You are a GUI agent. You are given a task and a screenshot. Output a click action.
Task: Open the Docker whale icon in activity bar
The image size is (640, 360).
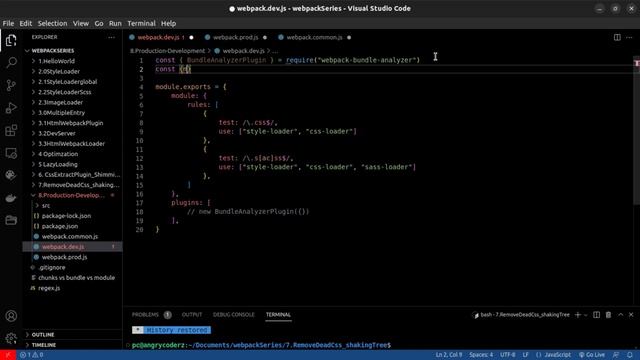(11, 198)
